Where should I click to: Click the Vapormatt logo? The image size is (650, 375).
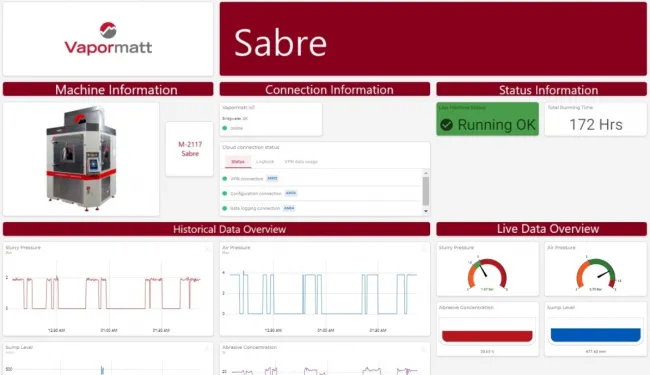coord(108,39)
